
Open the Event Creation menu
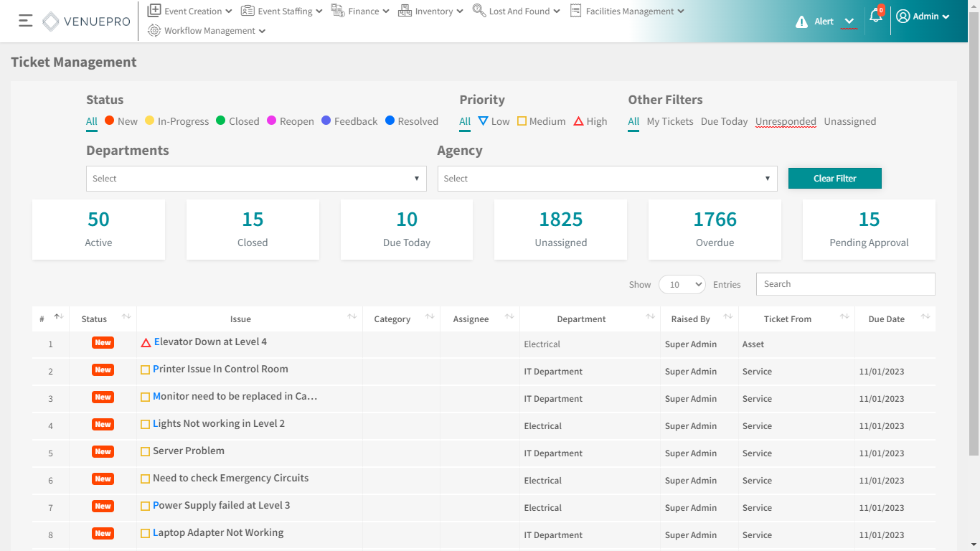[x=189, y=11]
